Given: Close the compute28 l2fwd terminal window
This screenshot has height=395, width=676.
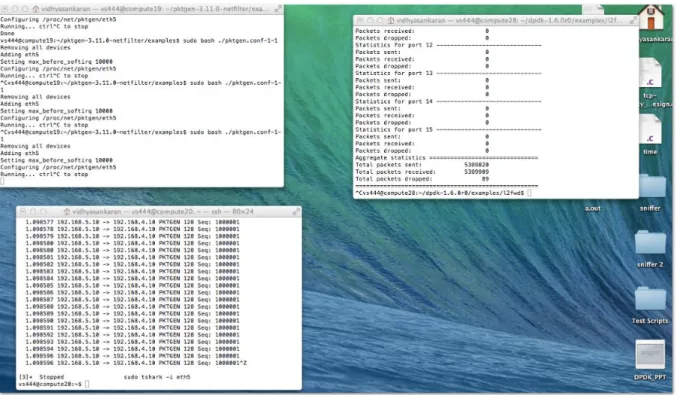Looking at the screenshot, I should [360, 20].
